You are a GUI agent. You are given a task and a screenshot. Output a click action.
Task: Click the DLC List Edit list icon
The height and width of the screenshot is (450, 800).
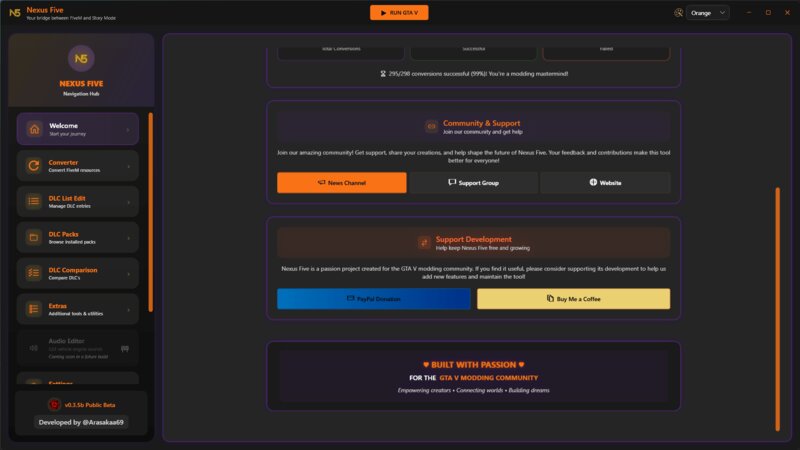34,202
